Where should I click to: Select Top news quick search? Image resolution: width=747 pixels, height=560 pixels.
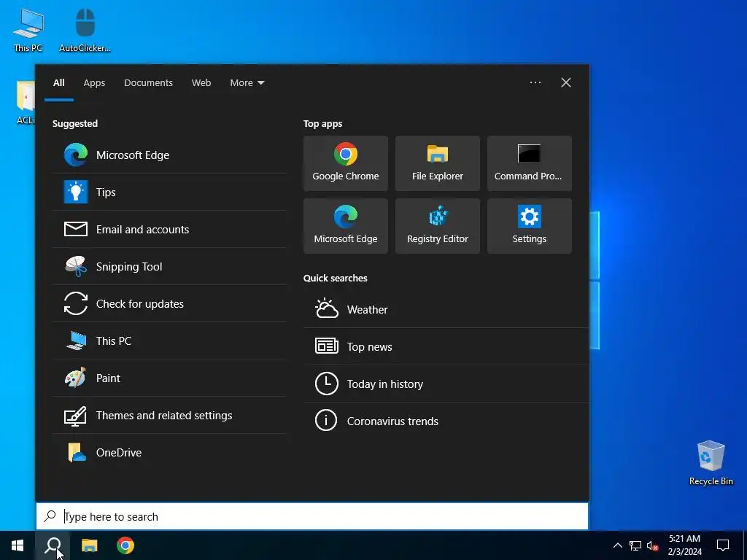tap(446, 346)
